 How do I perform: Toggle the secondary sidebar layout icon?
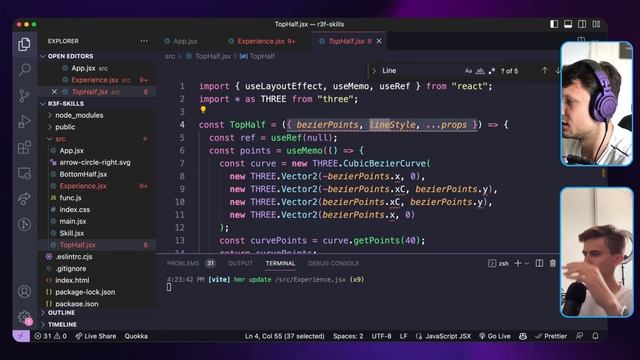[x=582, y=24]
